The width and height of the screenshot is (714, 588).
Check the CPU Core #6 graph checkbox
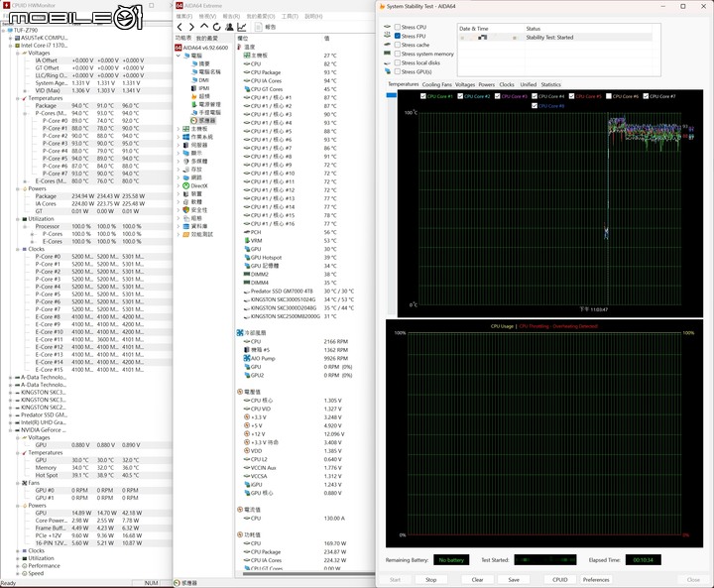pos(609,96)
